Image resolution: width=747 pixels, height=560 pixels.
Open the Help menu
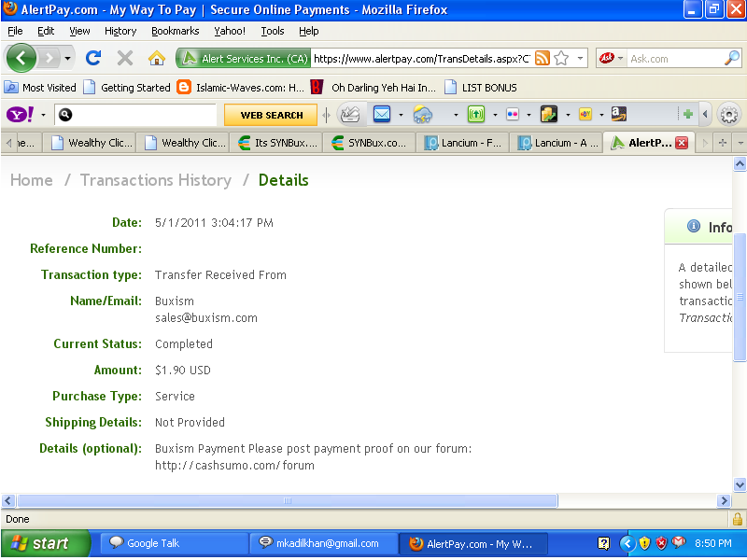click(309, 31)
